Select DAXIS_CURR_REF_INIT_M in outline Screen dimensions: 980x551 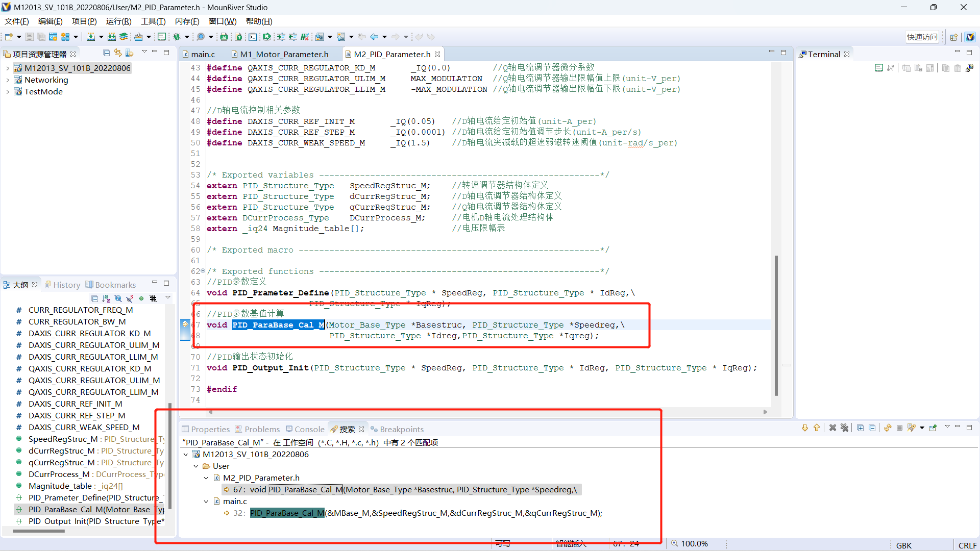[x=75, y=404]
